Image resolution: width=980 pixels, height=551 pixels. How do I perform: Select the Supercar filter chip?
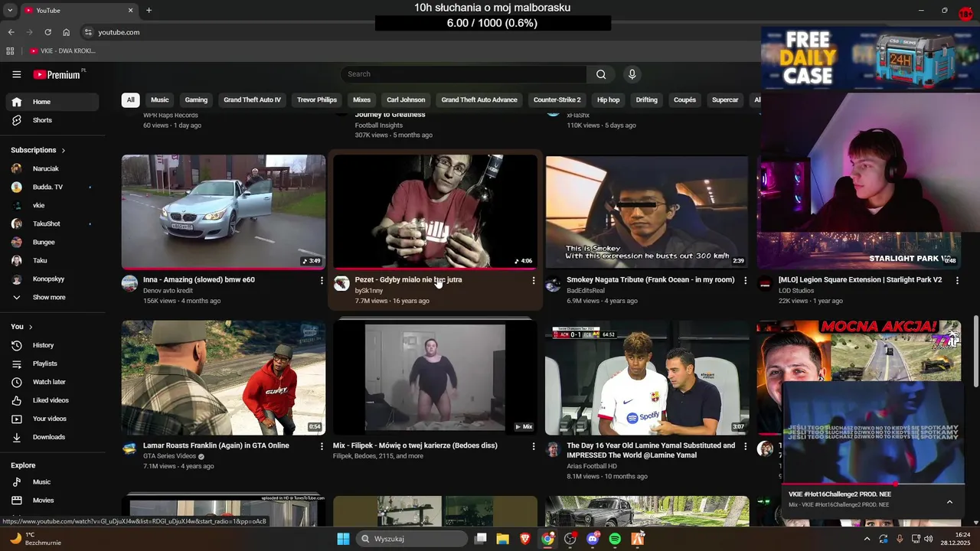coord(725,99)
